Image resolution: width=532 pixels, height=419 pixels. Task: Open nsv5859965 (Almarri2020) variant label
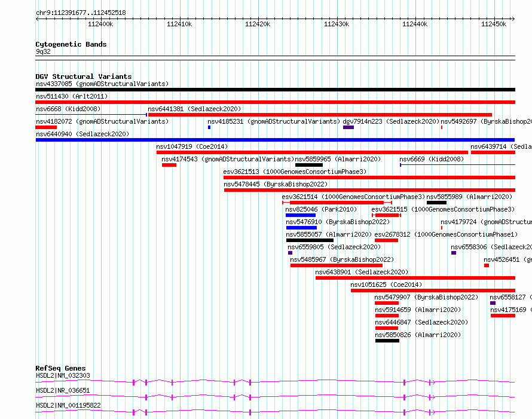point(338,159)
